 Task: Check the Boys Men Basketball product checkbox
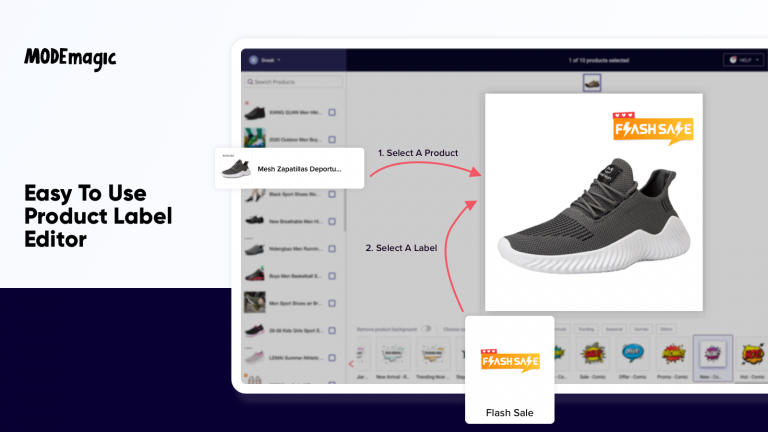332,276
